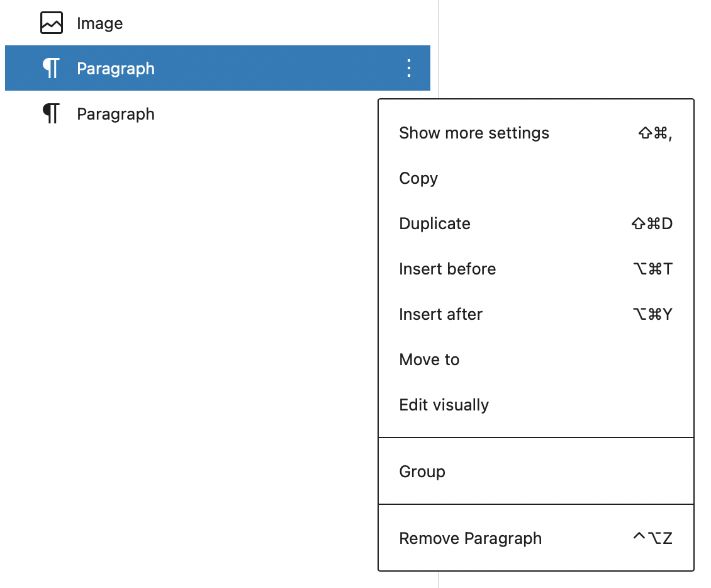Click the pilcrow icon on the bottom Paragraph
The width and height of the screenshot is (711, 588).
coord(52,113)
